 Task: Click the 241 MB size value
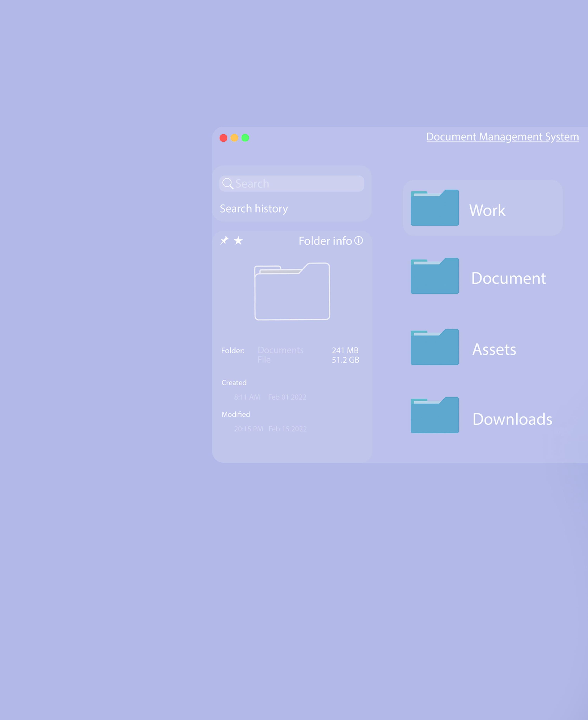point(345,350)
